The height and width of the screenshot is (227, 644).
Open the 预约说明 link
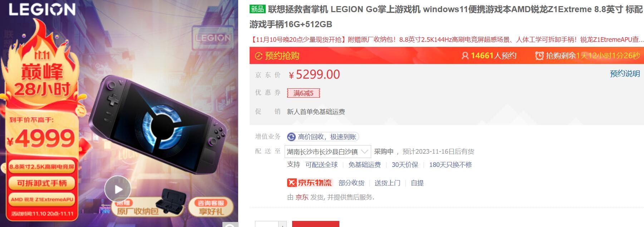click(x=625, y=74)
